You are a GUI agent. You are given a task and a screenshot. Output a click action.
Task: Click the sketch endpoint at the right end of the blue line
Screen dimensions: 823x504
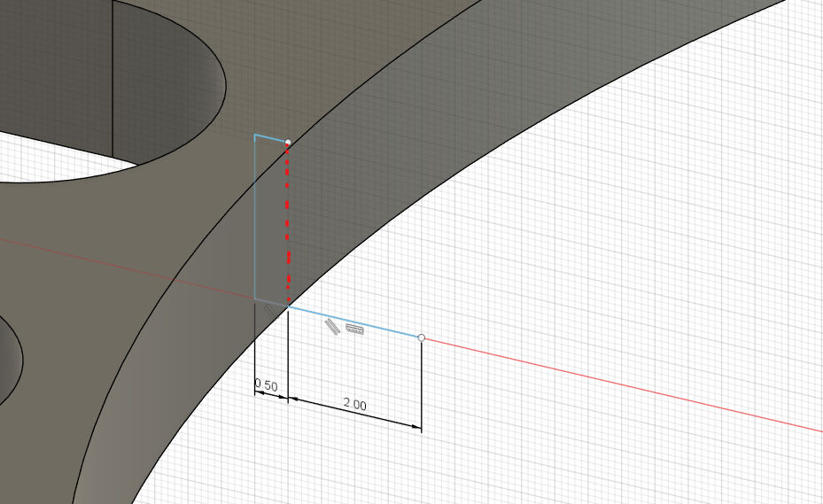[x=421, y=337]
